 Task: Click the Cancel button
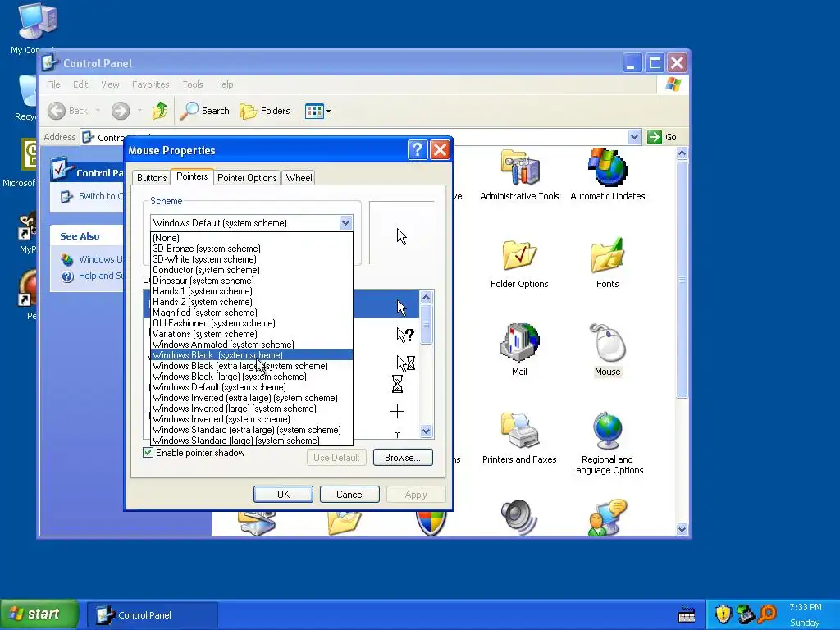[x=349, y=495]
